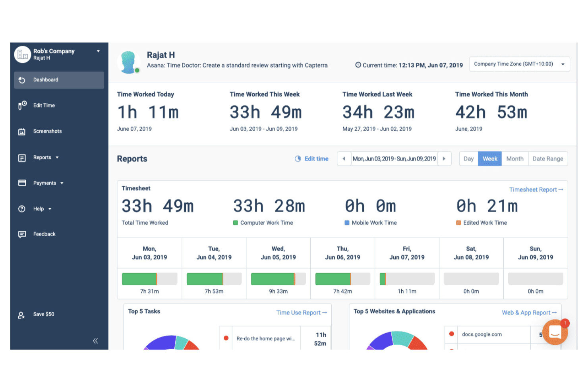This screenshot has height=392, width=588.
Task: Open the Dashboard menu item
Action: [59, 80]
